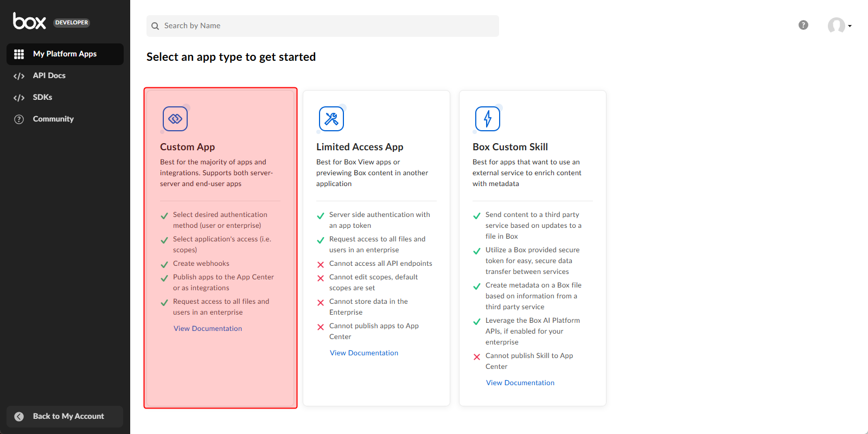Click green check beside 'Server side authentication'
868x434 pixels.
coord(321,216)
